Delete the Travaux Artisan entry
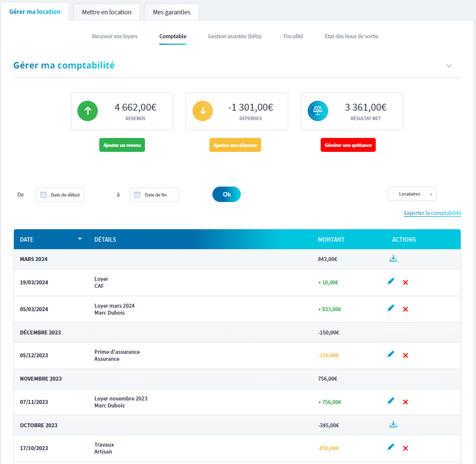Image resolution: width=476 pixels, height=464 pixels. 406,448
